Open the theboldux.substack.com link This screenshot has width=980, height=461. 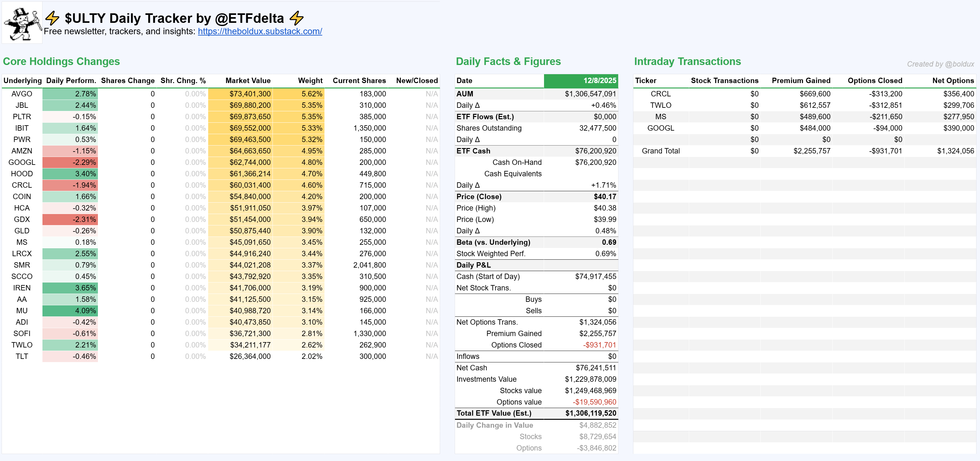tap(260, 31)
